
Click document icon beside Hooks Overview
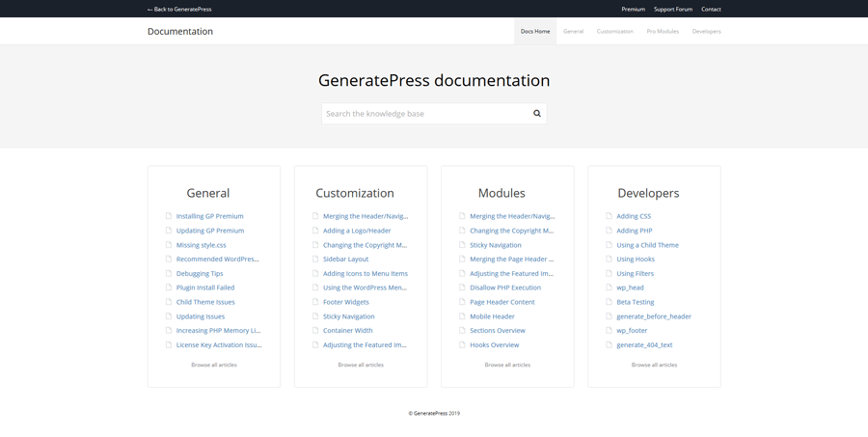pos(462,344)
